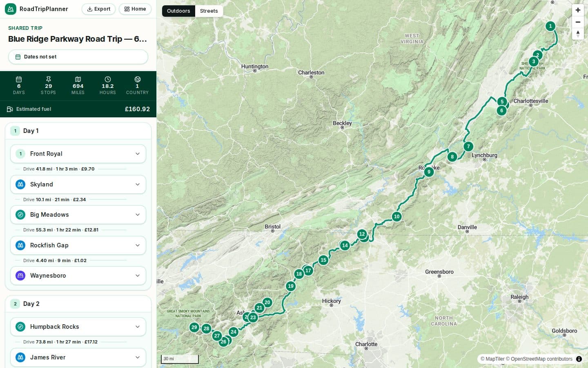This screenshot has width=588, height=368.
Task: Click map marker 19 on route
Action: (291, 286)
